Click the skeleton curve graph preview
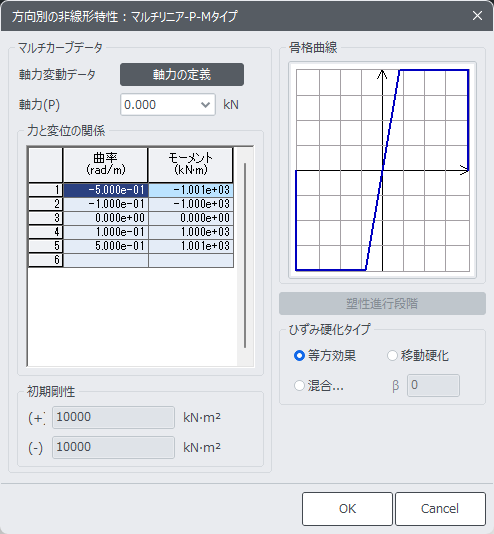Viewport: 494px width, 534px height. click(x=382, y=170)
